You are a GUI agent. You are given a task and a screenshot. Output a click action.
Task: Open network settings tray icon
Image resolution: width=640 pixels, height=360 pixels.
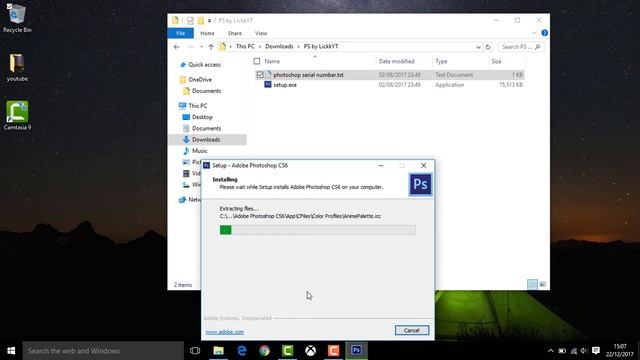(574, 351)
